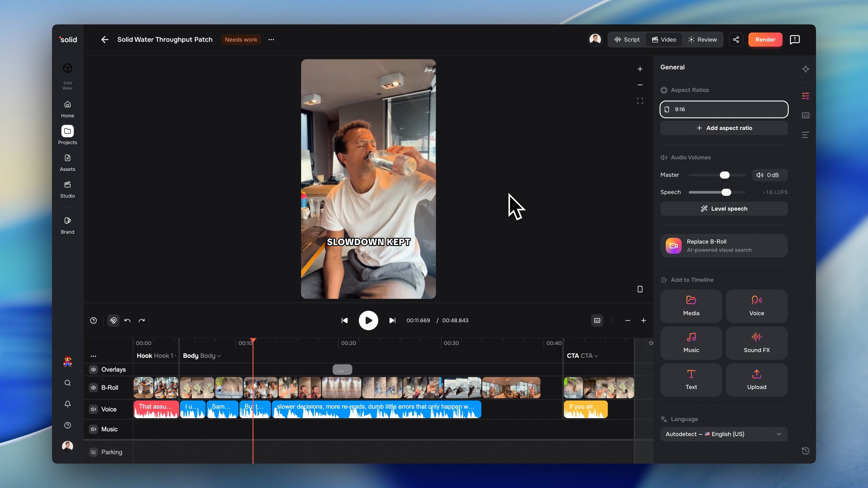This screenshot has width=868, height=488.
Task: Open Projects in sidebar
Action: 67,135
